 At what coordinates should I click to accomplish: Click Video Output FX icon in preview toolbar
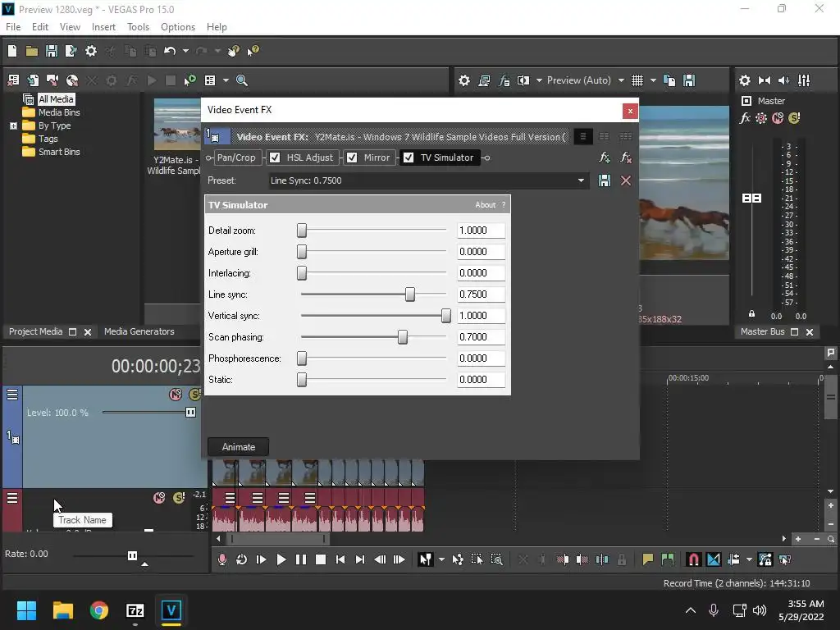click(504, 80)
